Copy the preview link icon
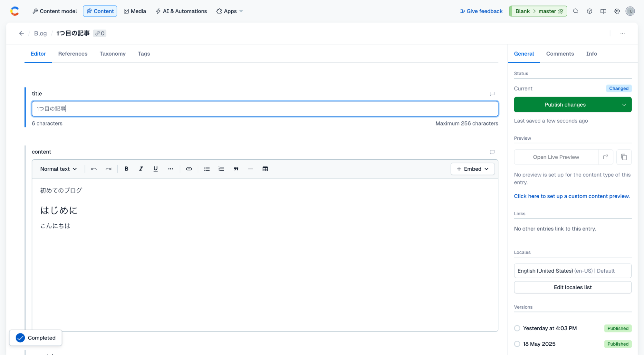The height and width of the screenshot is (355, 644). click(624, 157)
